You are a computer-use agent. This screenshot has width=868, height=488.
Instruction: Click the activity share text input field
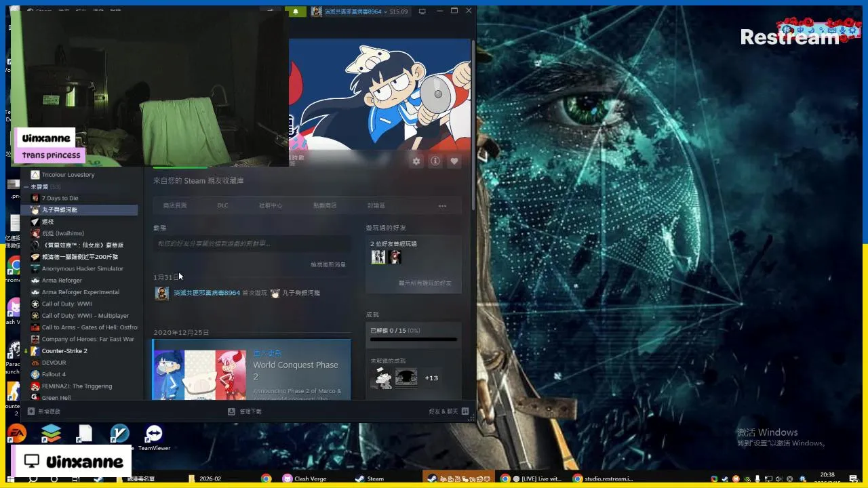pyautogui.click(x=252, y=243)
